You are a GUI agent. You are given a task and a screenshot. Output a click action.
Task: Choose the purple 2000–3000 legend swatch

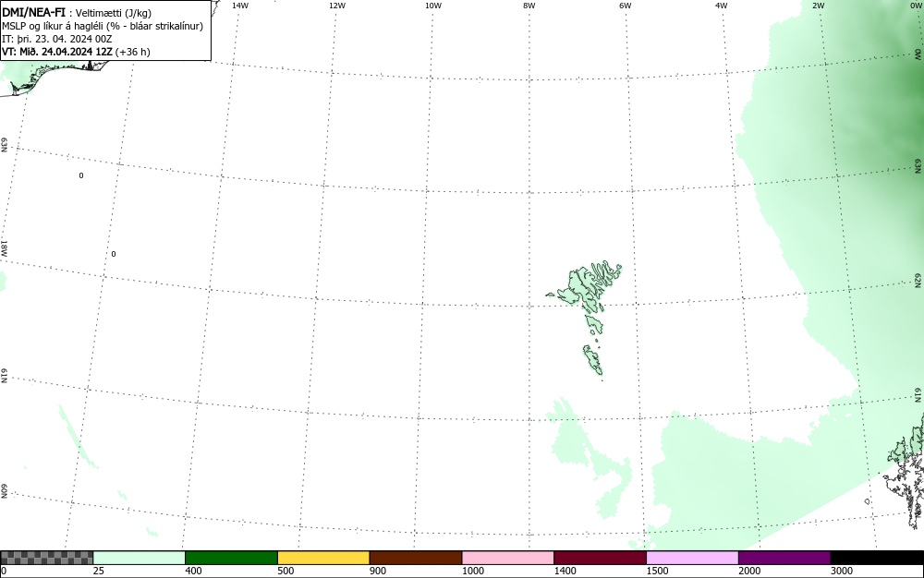784,558
